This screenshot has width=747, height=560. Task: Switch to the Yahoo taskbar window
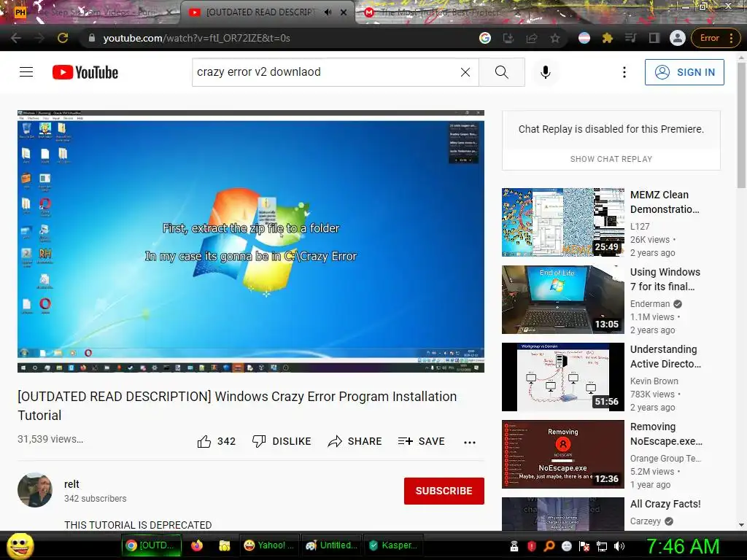tap(268, 545)
